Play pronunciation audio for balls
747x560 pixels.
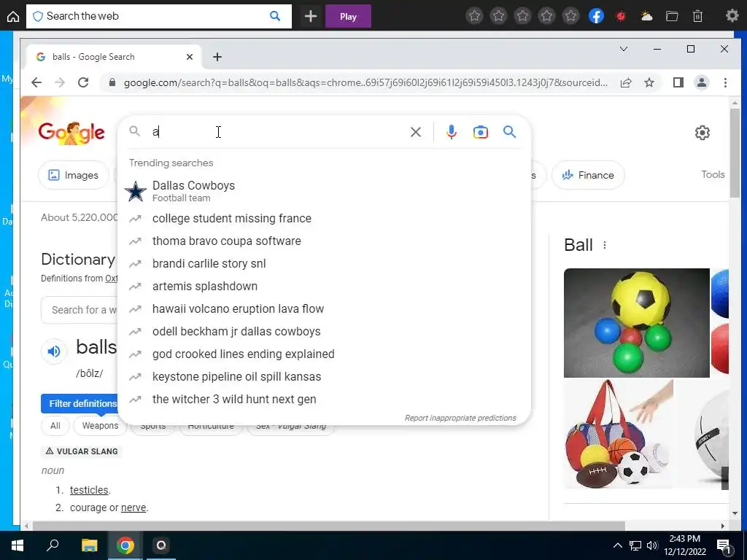tap(54, 351)
